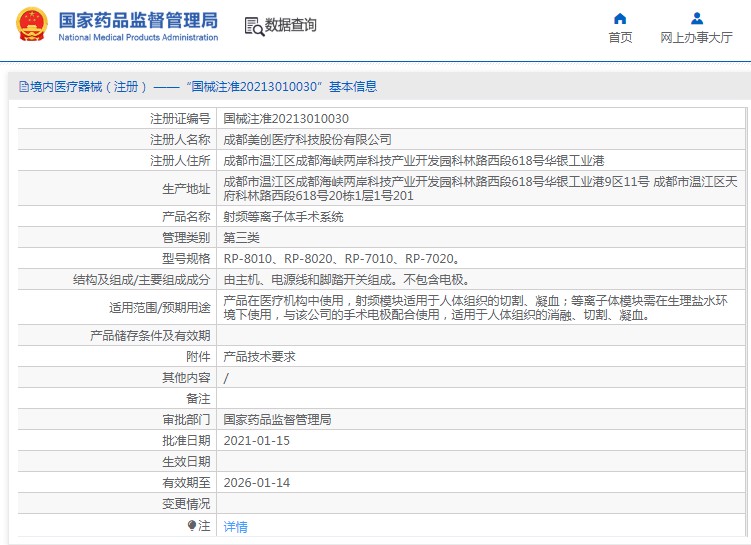Click the 审批部门 label
This screenshot has height=545, width=751.
tap(186, 420)
